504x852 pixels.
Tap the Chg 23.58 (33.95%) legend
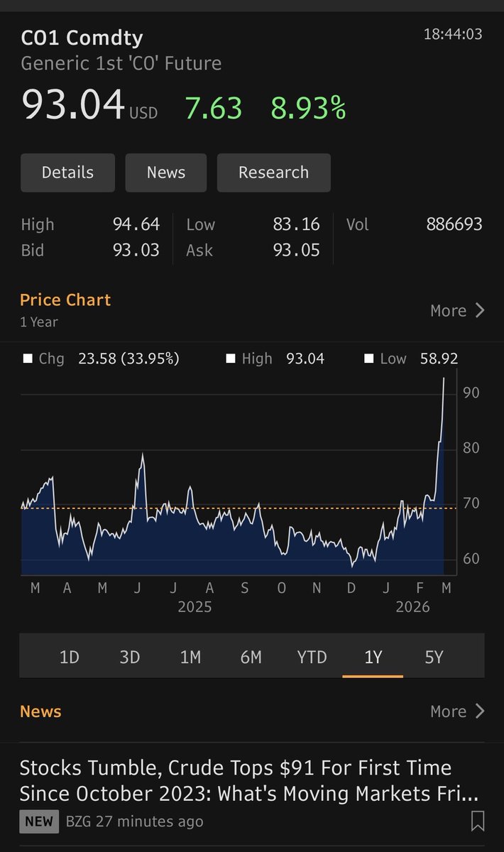pos(102,359)
